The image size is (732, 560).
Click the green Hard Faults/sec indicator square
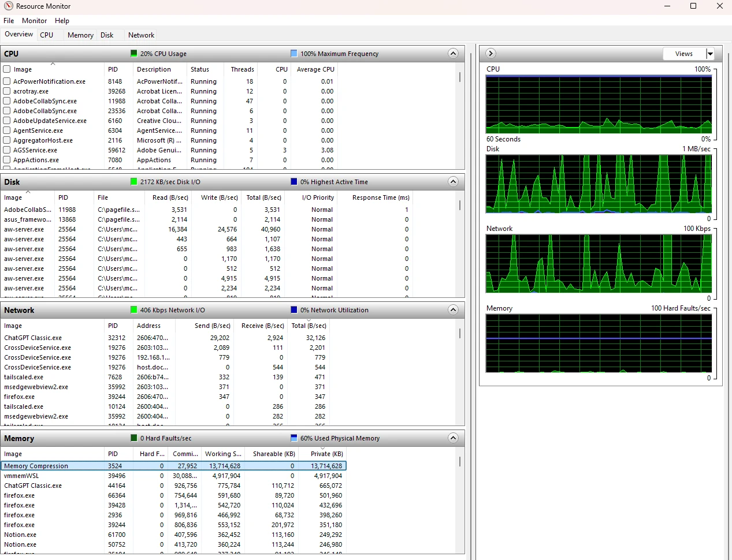coord(134,438)
